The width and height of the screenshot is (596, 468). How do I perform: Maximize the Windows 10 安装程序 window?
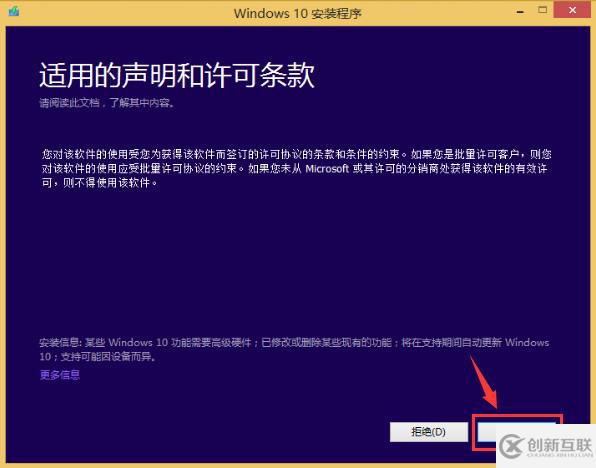coord(543,10)
